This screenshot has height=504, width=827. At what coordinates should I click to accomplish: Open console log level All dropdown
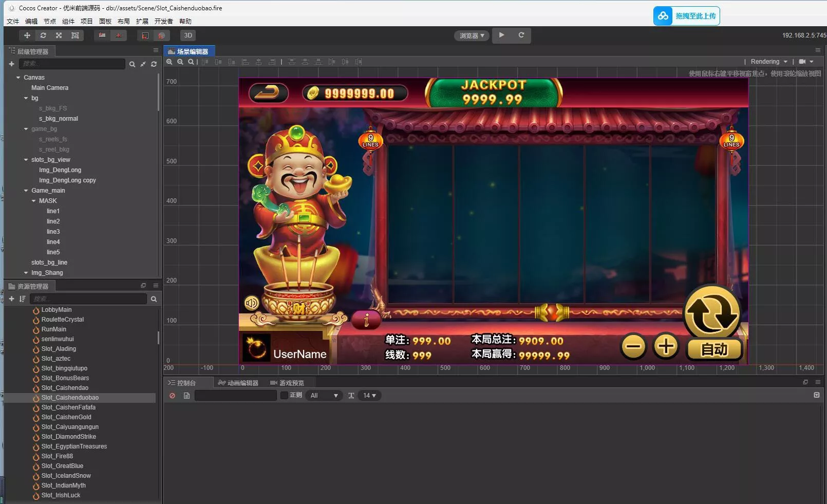[x=324, y=396]
